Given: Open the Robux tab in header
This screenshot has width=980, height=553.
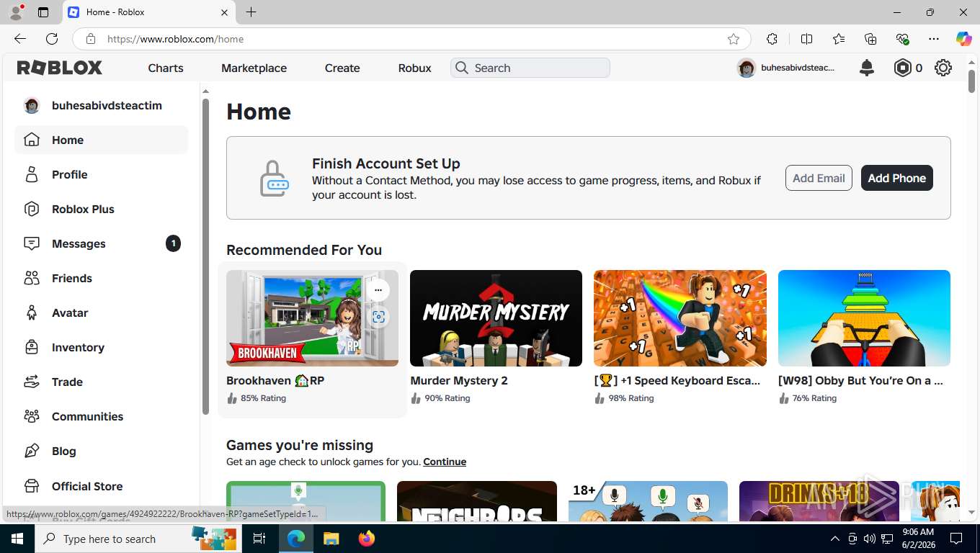Looking at the screenshot, I should (414, 68).
